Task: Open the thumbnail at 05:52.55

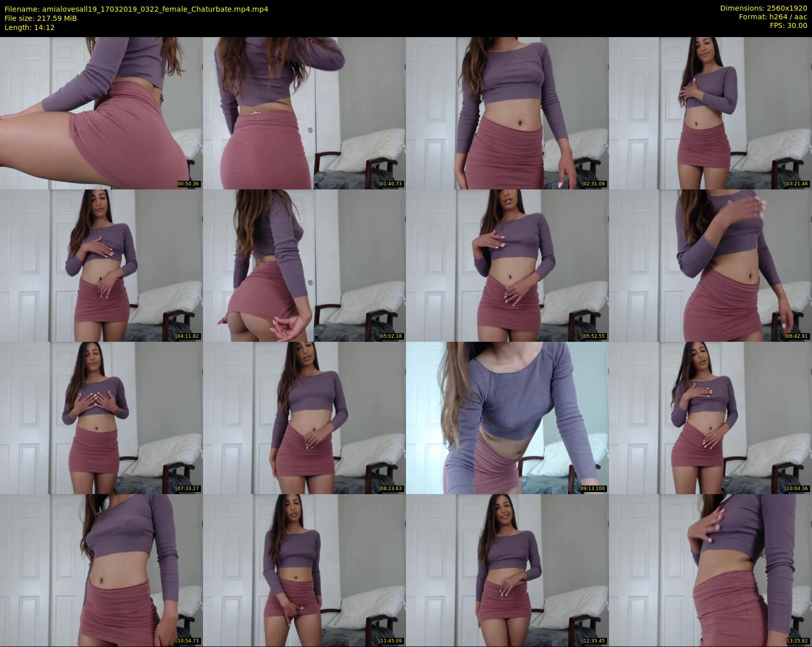Action: [507, 265]
